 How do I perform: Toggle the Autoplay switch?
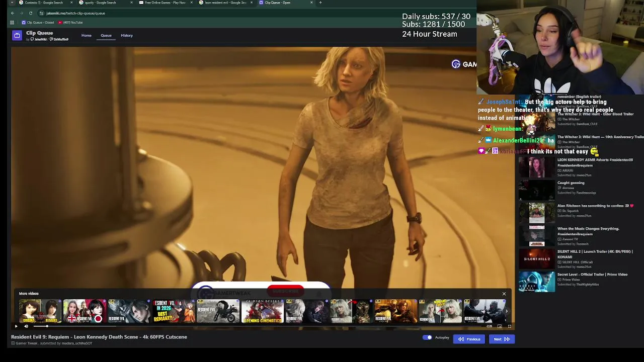point(427,337)
